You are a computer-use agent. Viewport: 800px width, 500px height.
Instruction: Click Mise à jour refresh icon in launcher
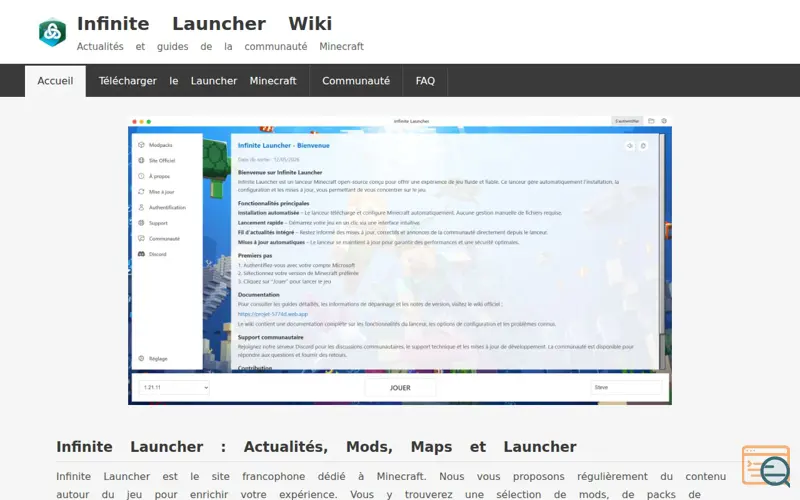[141, 192]
